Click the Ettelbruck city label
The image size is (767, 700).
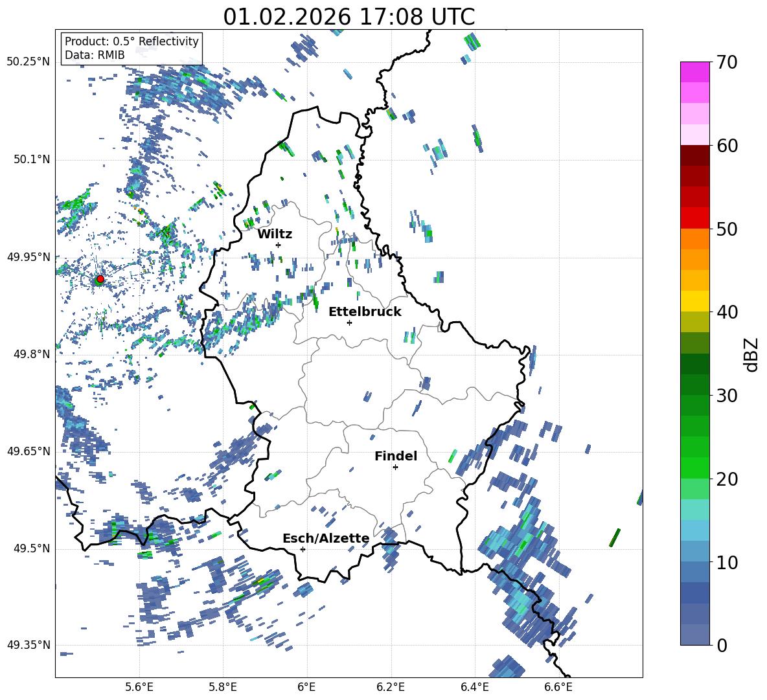pos(365,311)
